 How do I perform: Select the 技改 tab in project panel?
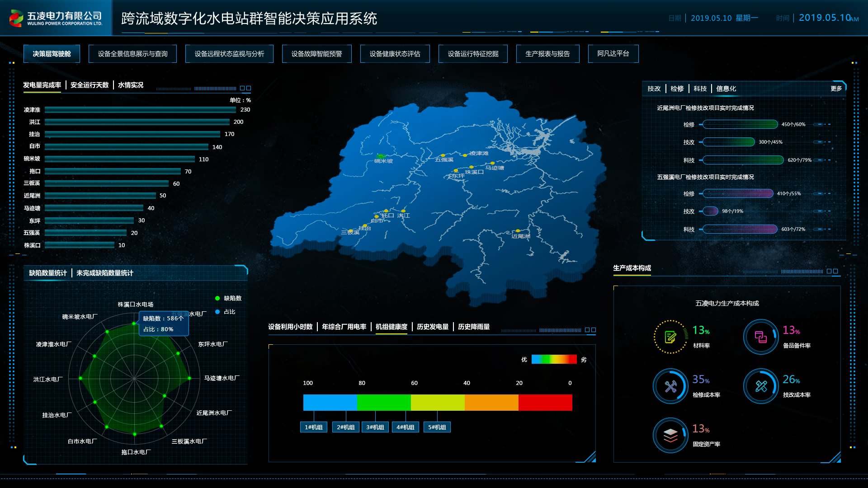pyautogui.click(x=654, y=89)
